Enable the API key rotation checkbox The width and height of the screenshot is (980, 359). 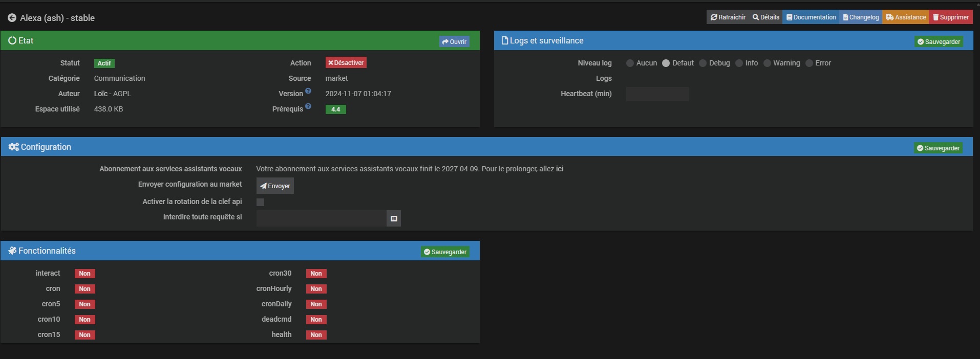tap(260, 202)
